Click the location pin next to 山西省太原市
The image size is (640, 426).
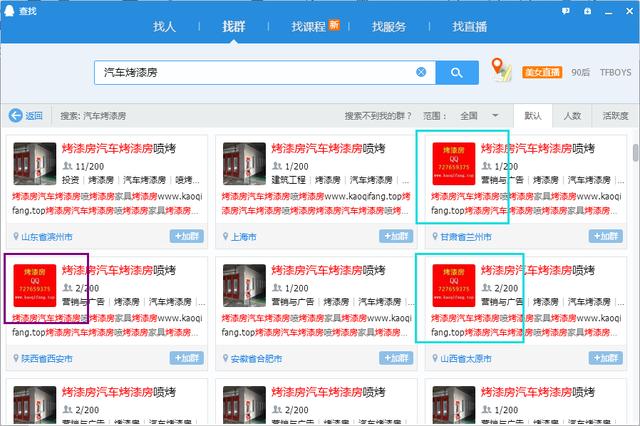[x=435, y=358]
